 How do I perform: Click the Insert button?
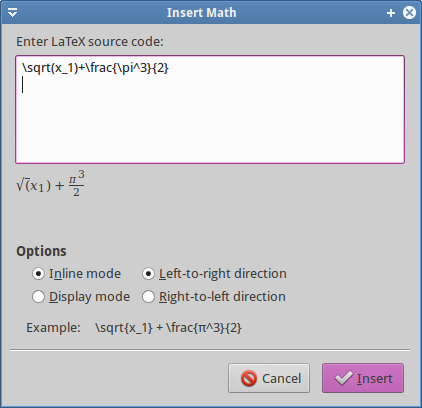click(x=363, y=378)
